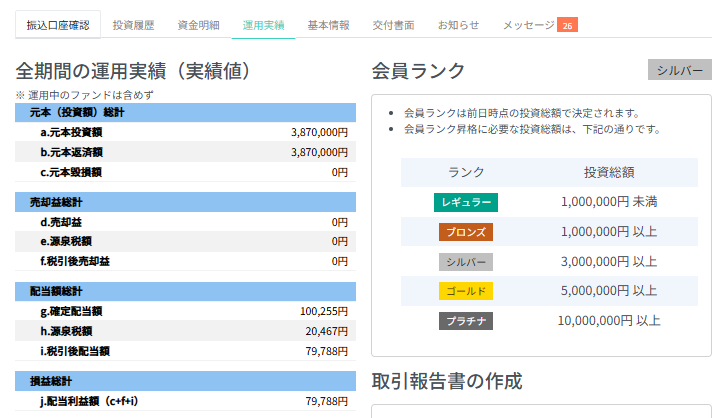Click the gray シルバー member rank badge
722x418 pixels.
(x=680, y=70)
